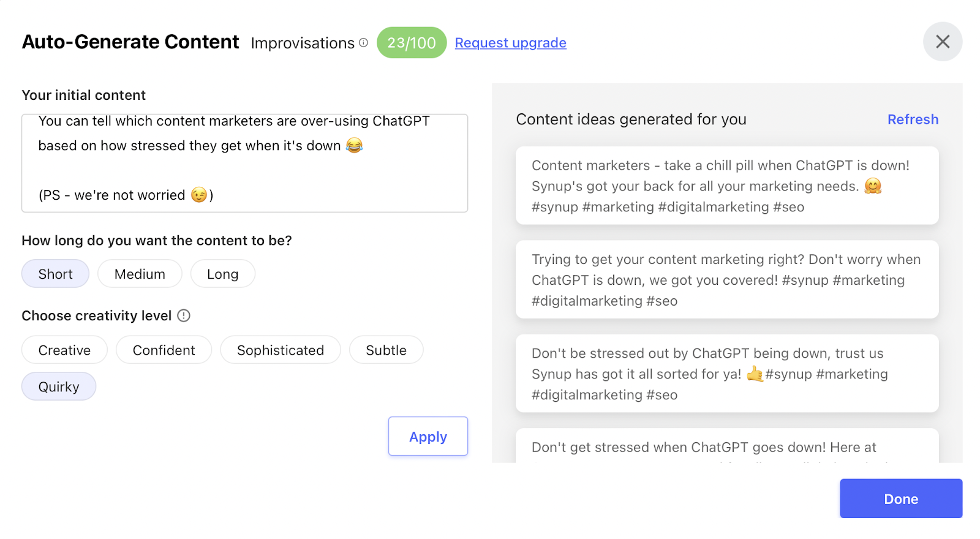Toggle the Quirky creativity level

(x=59, y=386)
